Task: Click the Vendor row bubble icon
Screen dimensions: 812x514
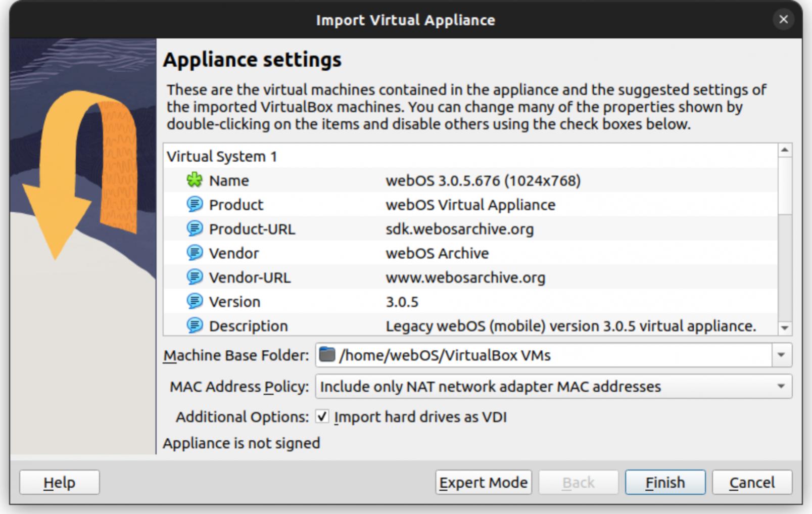Action: [195, 253]
